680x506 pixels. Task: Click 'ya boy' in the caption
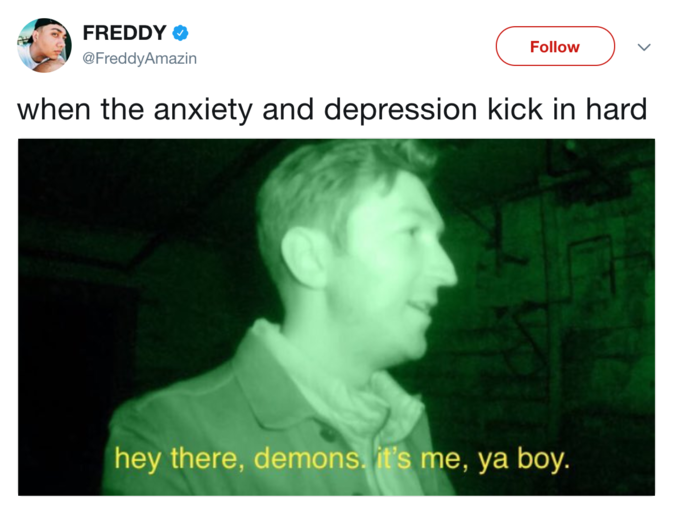coord(523,460)
